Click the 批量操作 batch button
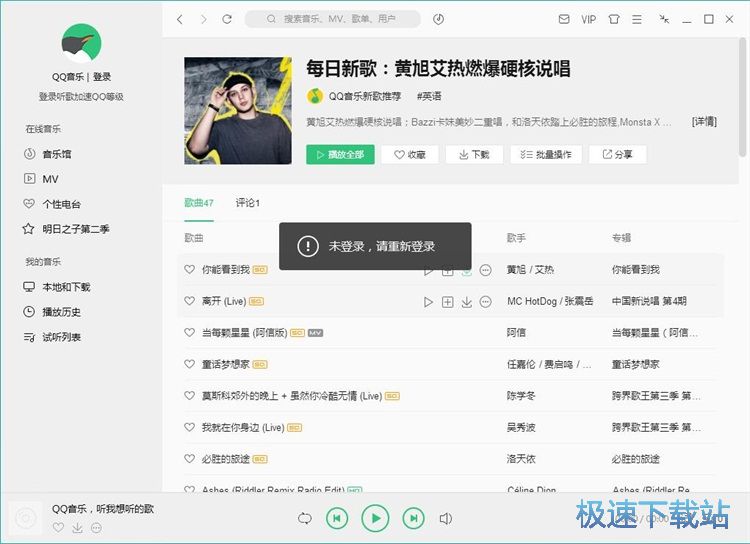Screen dimensions: 750x544 tap(546, 155)
